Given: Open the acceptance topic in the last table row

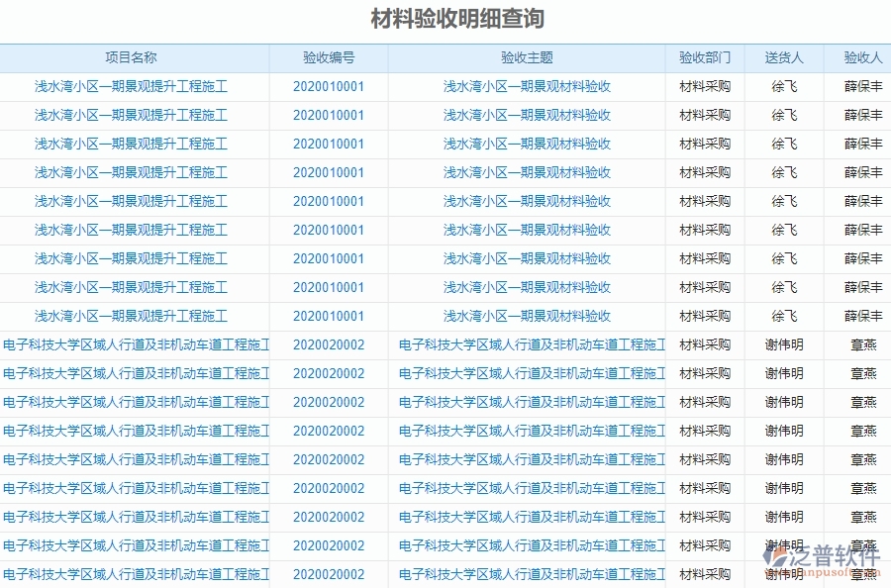Looking at the screenshot, I should click(530, 574).
